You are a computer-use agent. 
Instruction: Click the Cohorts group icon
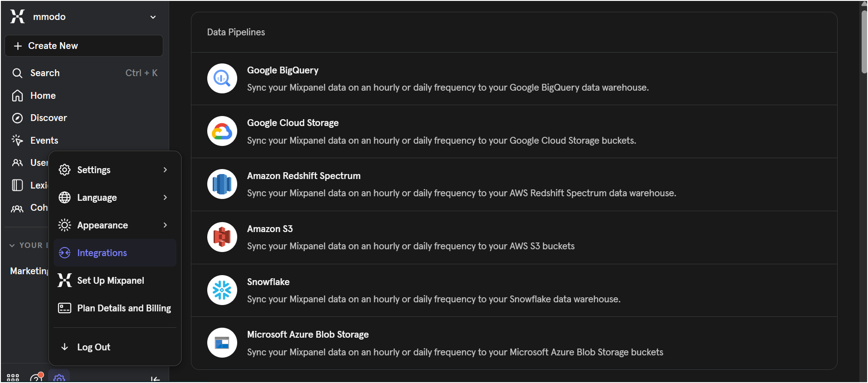coord(17,208)
